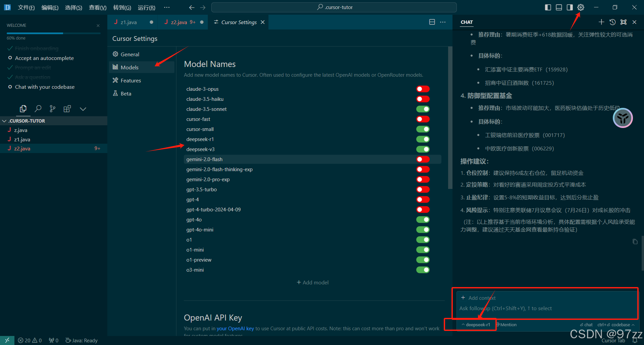The width and height of the screenshot is (644, 345).
Task: Disable the deepseek-r1 model
Action: click(x=423, y=139)
